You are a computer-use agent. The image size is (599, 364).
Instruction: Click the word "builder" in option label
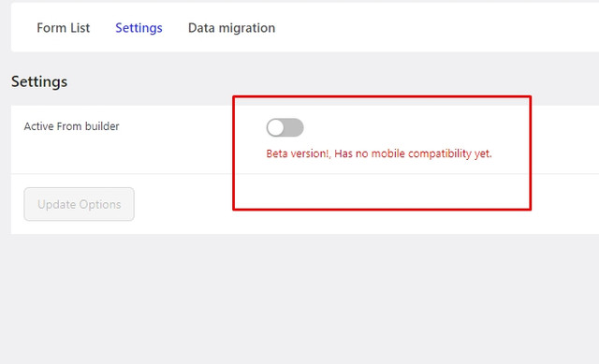point(102,126)
